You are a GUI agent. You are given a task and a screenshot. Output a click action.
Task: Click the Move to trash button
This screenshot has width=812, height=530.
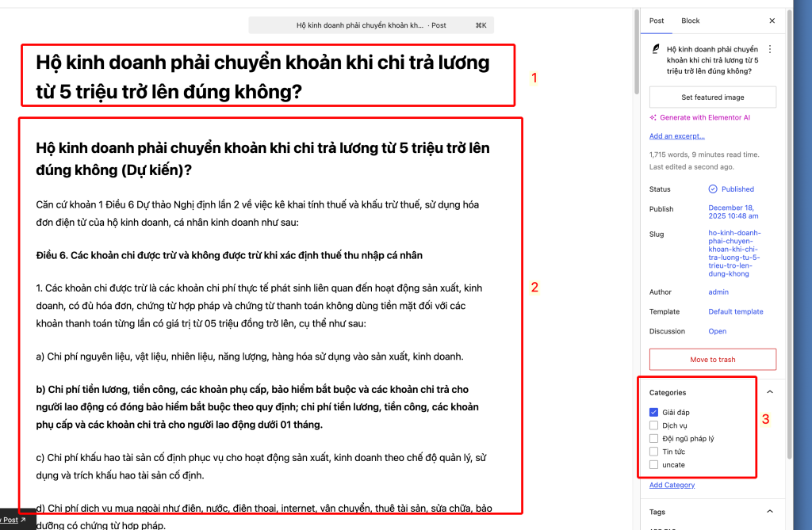pos(712,360)
